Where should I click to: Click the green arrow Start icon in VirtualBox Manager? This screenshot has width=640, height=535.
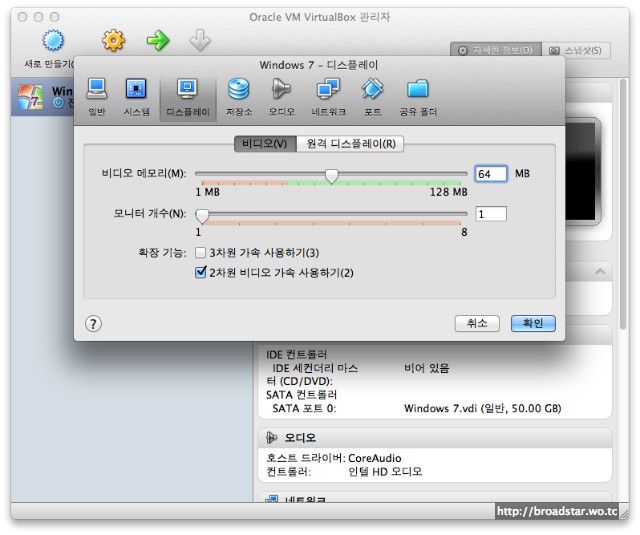tap(158, 40)
